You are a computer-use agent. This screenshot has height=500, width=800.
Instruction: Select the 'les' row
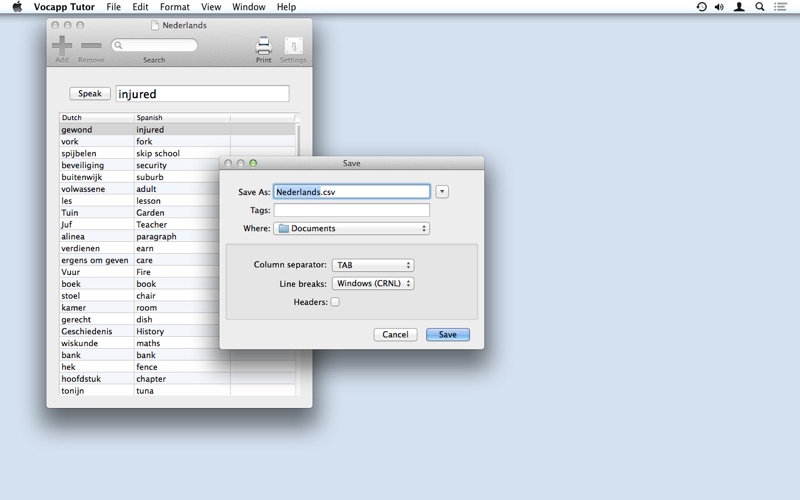[x=140, y=201]
